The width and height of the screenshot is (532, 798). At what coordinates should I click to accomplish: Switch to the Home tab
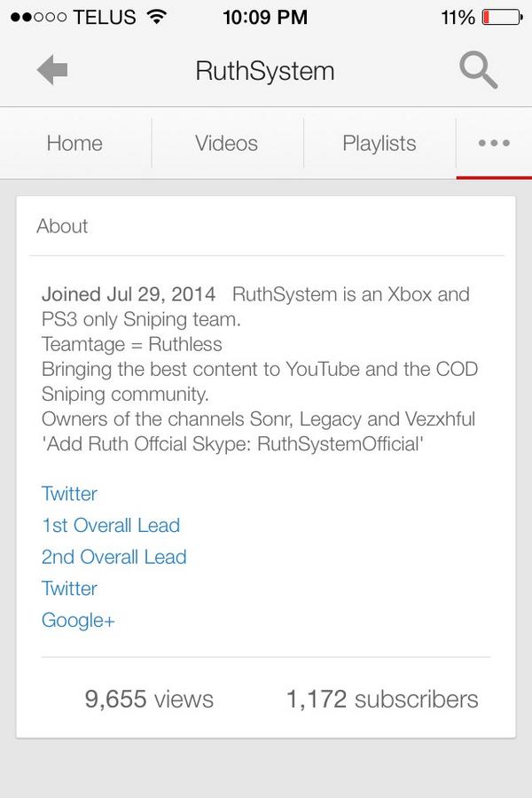tap(74, 143)
